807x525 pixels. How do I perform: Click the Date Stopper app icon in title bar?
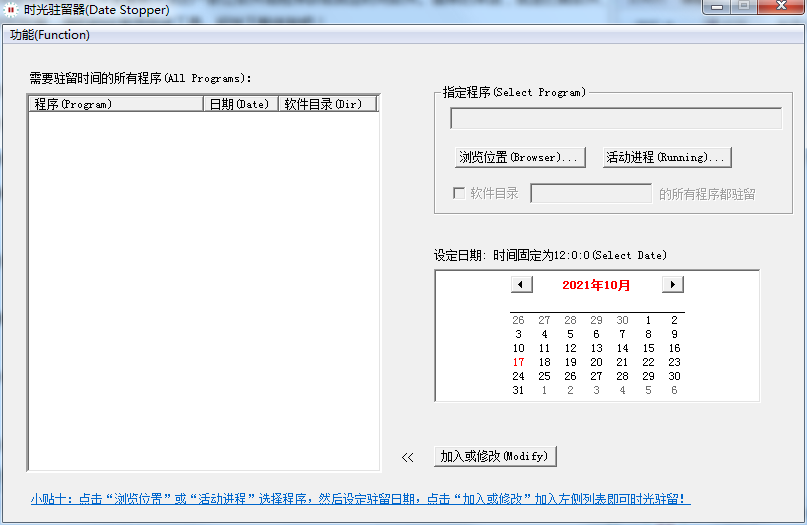pyautogui.click(x=10, y=10)
